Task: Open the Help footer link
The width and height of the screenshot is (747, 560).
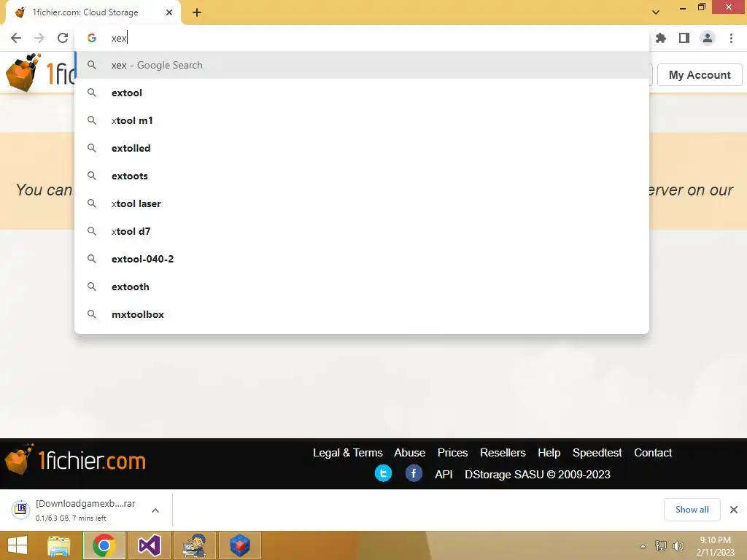Action: [549, 452]
